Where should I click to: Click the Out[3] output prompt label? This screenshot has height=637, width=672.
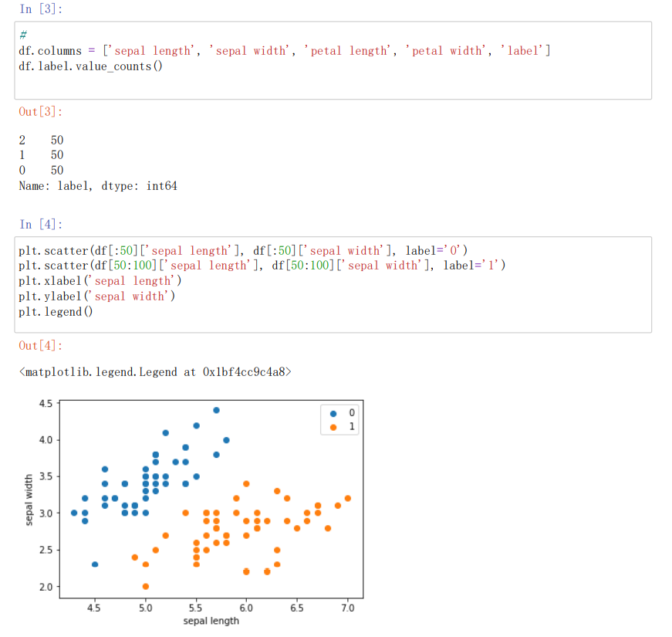(x=41, y=111)
